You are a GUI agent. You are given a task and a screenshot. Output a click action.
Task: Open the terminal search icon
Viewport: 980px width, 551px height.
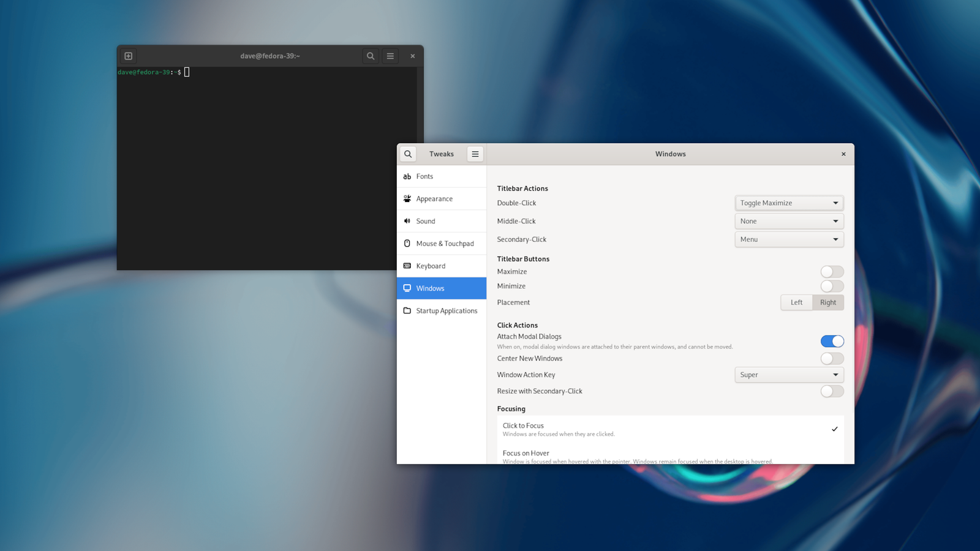(x=371, y=56)
